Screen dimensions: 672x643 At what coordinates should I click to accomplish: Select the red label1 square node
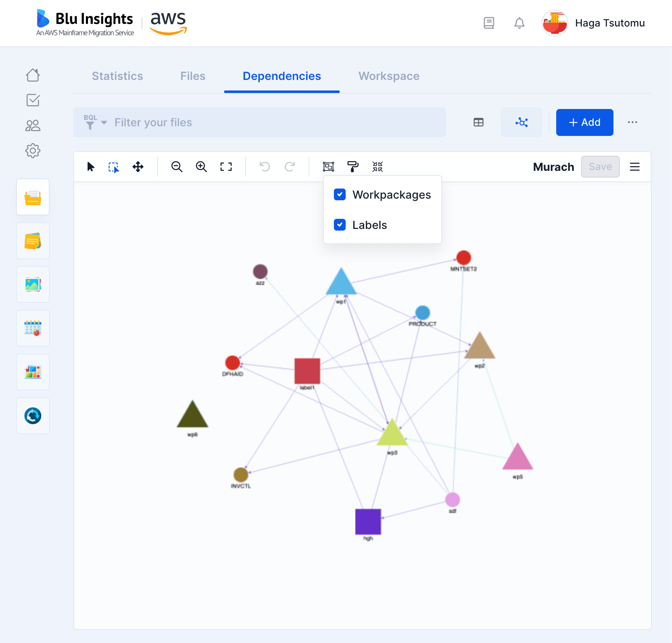pos(307,371)
